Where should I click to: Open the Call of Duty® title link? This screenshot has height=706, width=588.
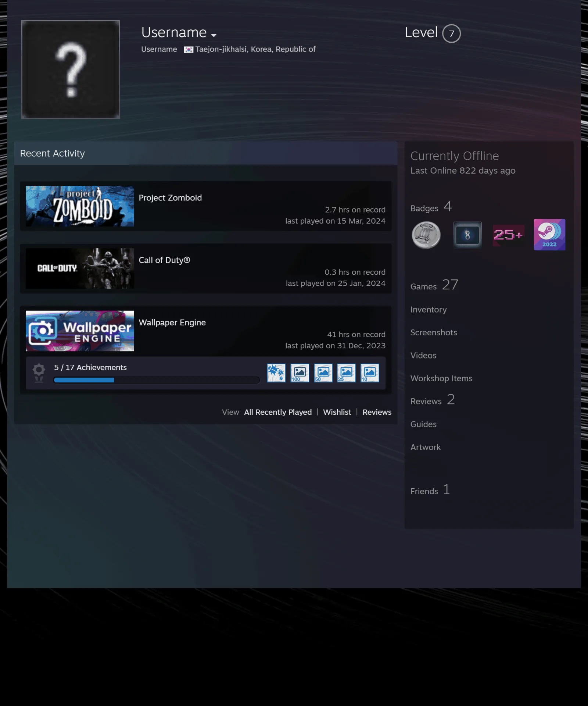pos(164,260)
